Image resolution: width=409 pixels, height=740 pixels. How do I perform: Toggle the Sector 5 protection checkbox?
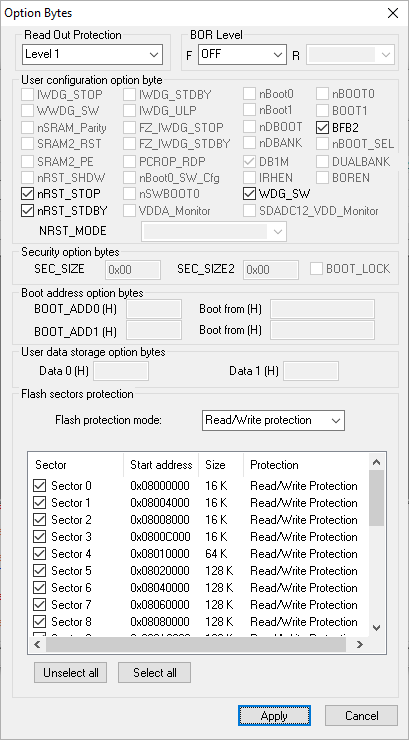(x=40, y=571)
